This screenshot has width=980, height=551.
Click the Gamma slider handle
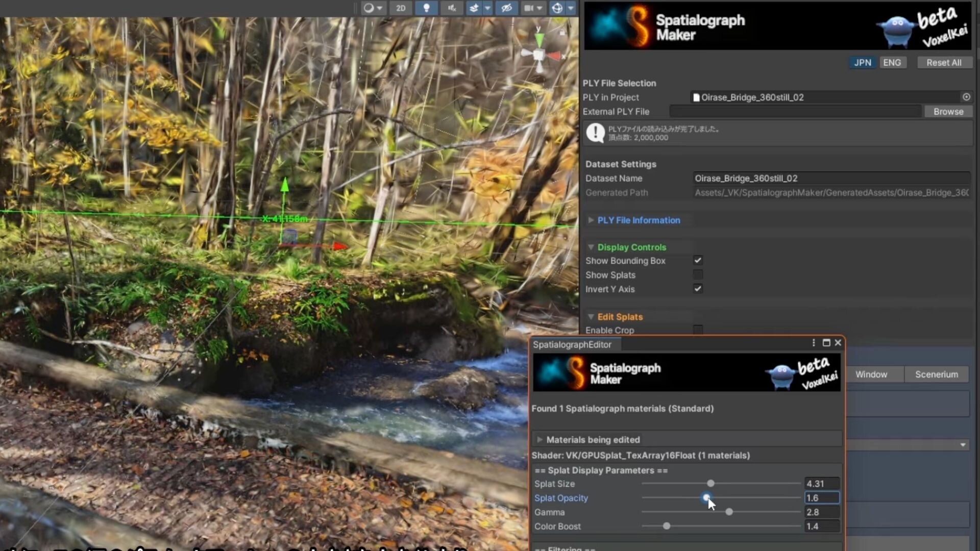point(729,512)
